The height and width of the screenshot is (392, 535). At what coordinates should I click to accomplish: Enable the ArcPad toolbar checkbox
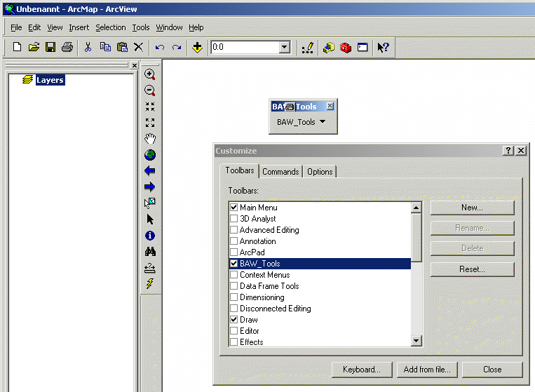point(233,252)
